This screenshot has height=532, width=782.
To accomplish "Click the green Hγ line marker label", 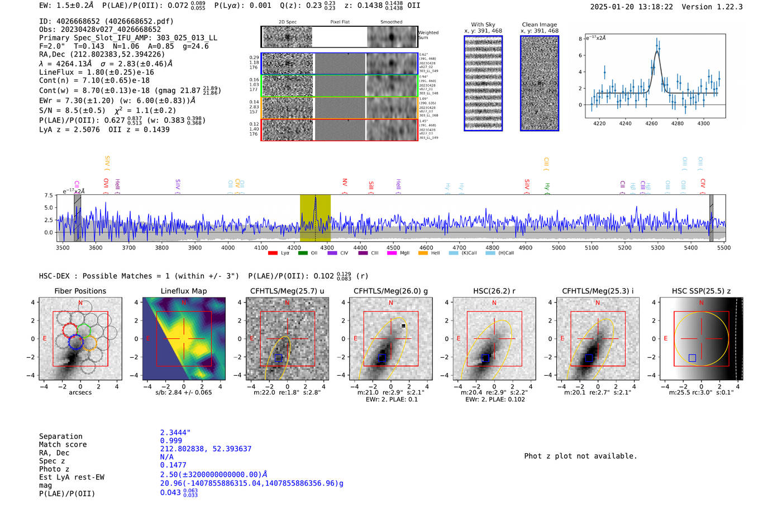I will pyautogui.click(x=547, y=188).
